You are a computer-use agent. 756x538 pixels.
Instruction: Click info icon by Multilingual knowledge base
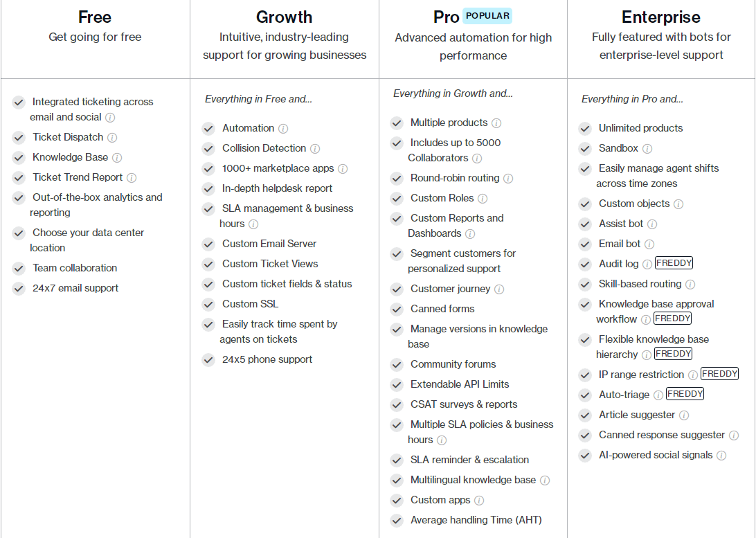point(545,481)
